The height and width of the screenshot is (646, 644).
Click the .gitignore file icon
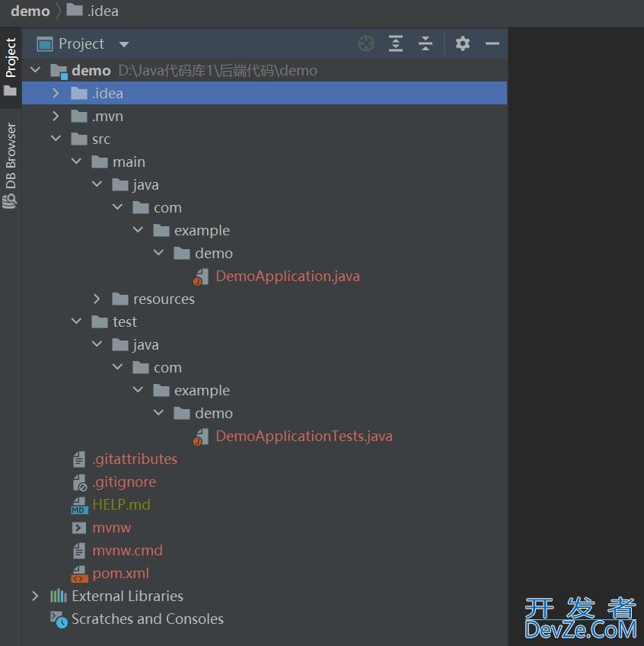pos(79,482)
